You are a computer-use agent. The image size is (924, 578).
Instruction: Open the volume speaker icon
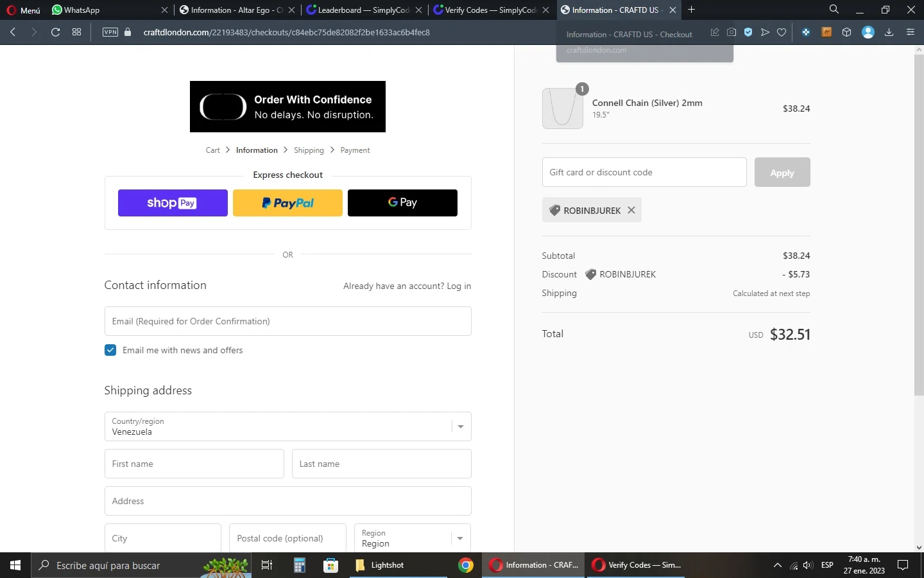click(808, 565)
